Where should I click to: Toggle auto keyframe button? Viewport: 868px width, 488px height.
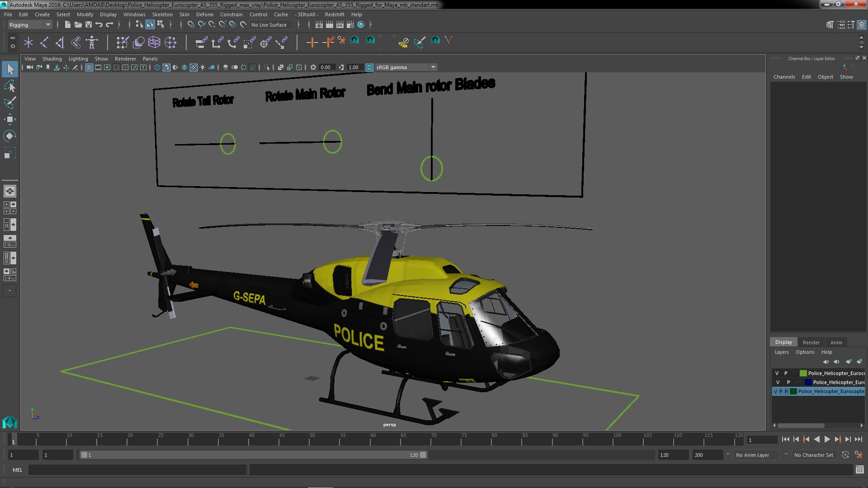click(x=845, y=455)
